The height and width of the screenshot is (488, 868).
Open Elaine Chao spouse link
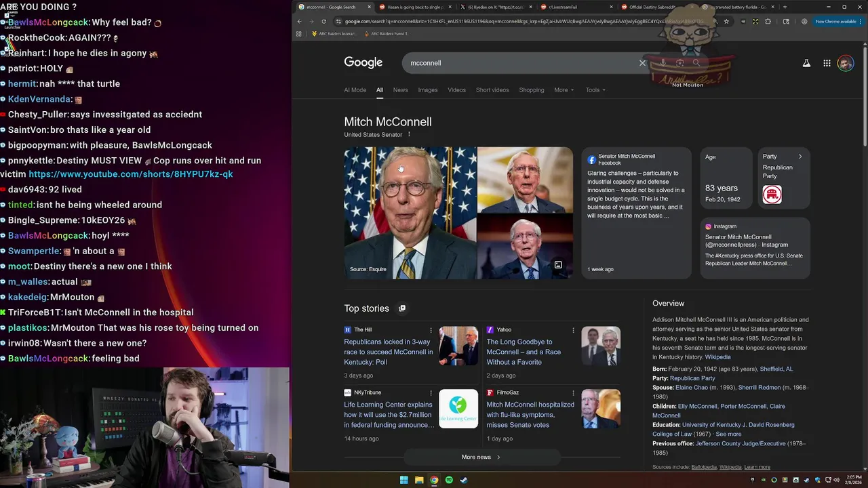click(691, 388)
